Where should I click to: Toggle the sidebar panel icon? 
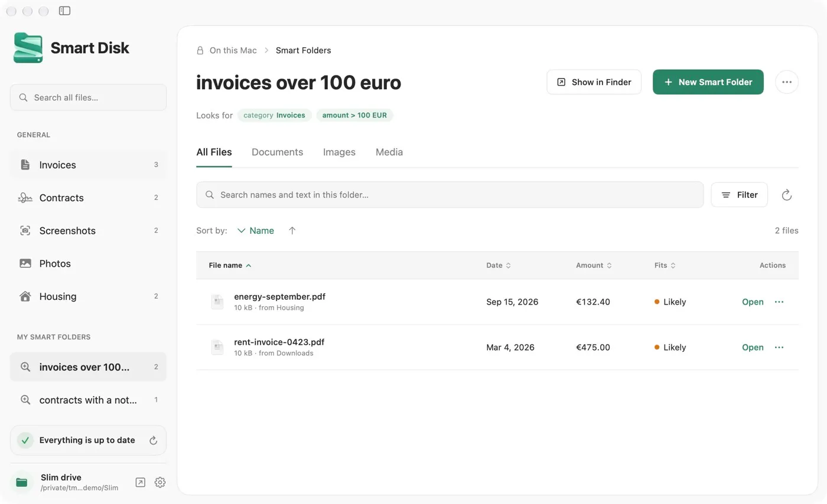click(65, 11)
